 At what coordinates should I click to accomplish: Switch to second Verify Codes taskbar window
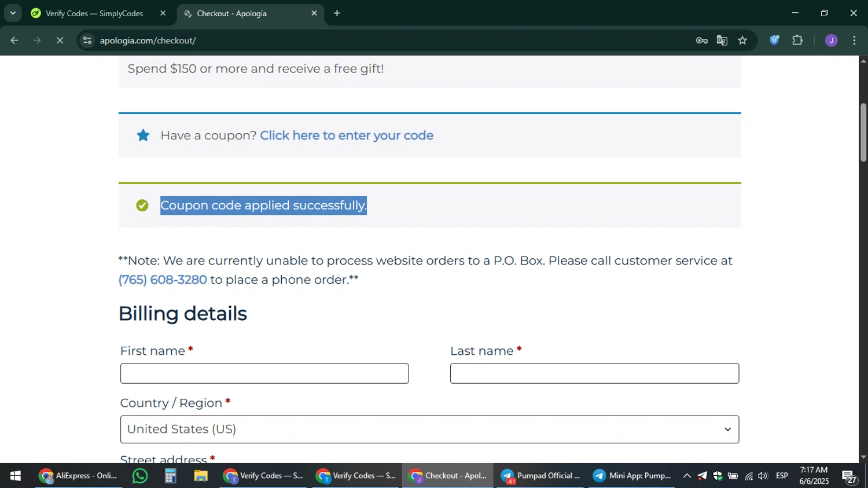(x=356, y=476)
